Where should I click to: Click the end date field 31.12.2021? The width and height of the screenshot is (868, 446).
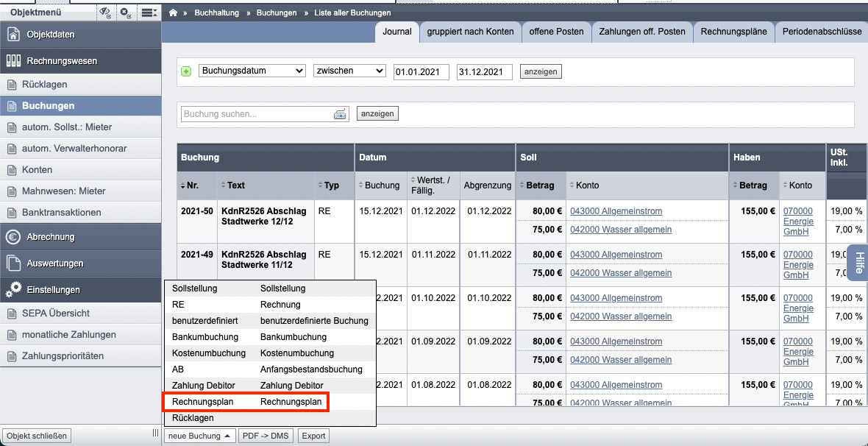click(x=484, y=71)
